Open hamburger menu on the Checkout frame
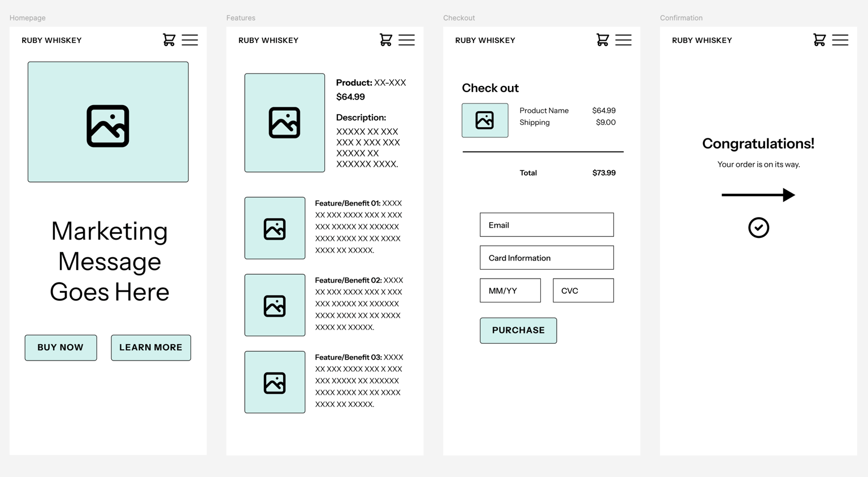The height and width of the screenshot is (477, 868). click(623, 40)
